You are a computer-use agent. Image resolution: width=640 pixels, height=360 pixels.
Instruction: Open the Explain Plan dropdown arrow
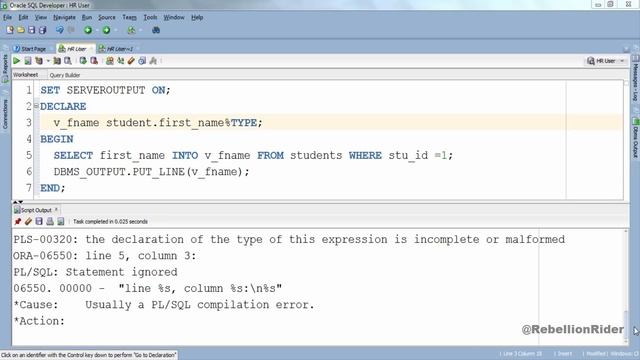click(x=48, y=61)
